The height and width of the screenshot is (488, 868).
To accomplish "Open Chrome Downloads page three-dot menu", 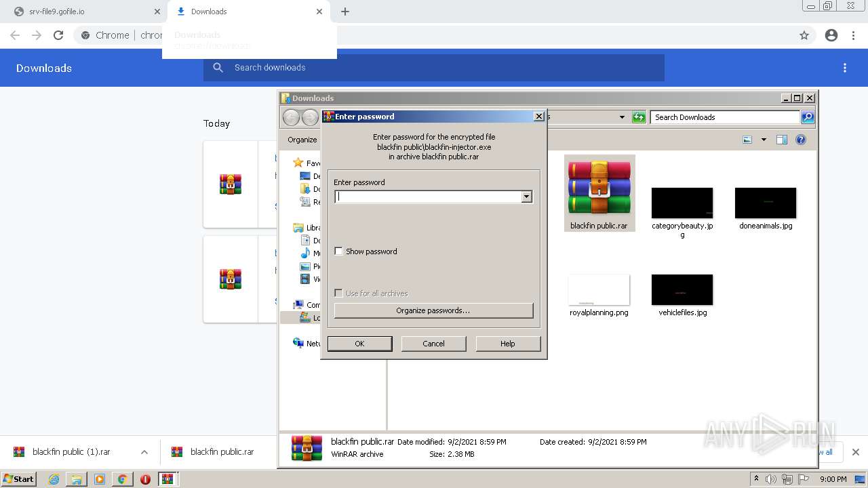I will point(845,68).
